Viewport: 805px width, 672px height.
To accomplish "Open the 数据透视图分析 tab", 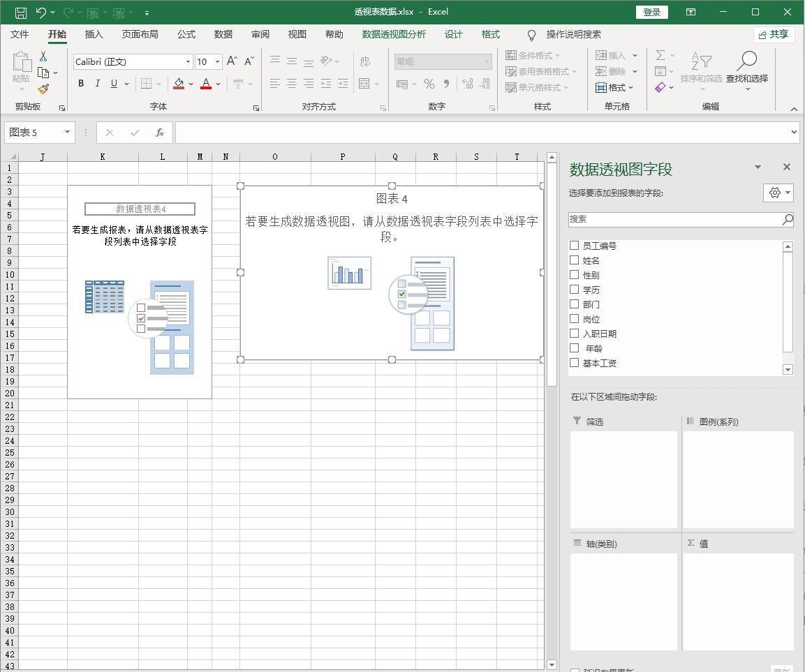I will [393, 34].
